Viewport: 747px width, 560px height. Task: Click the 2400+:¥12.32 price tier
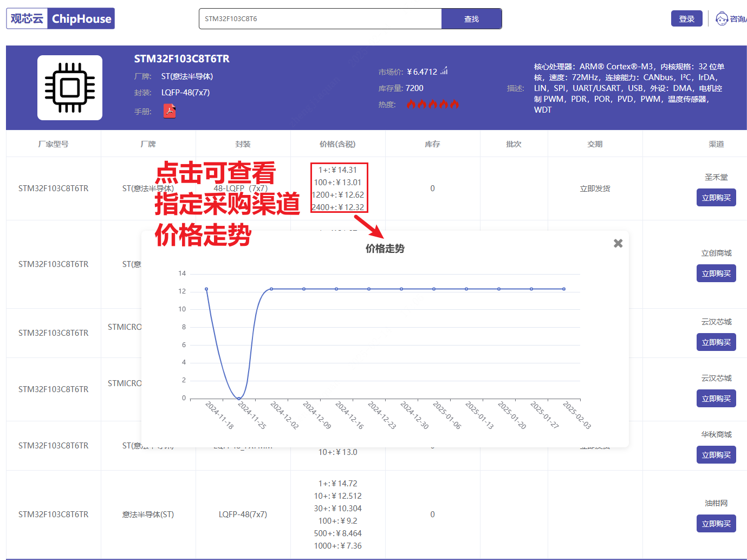pyautogui.click(x=337, y=207)
